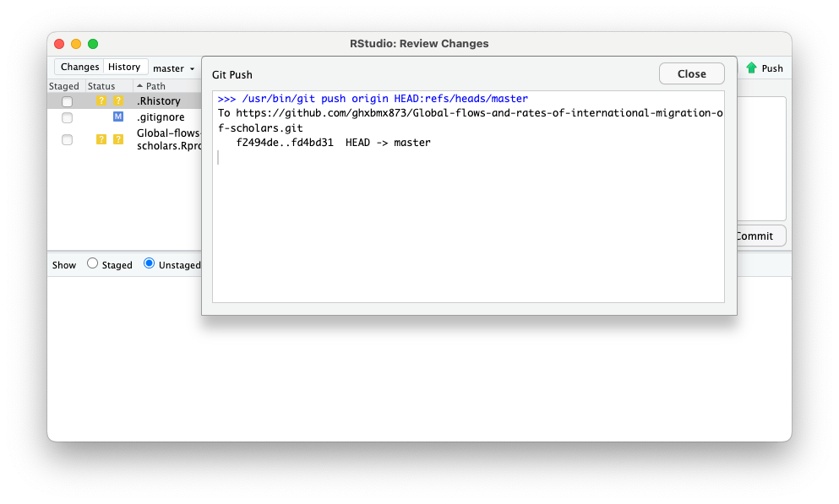Close the Git Push dialog
Viewport: 839px width, 504px height.
(x=691, y=73)
